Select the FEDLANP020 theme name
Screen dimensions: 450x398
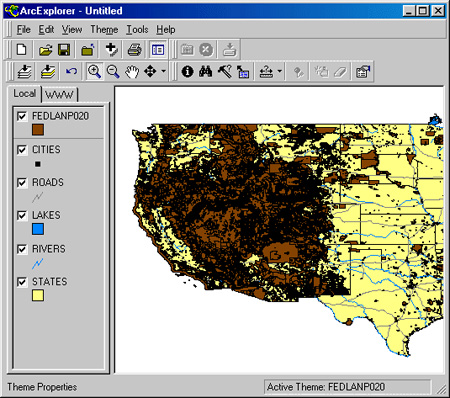pos(60,116)
